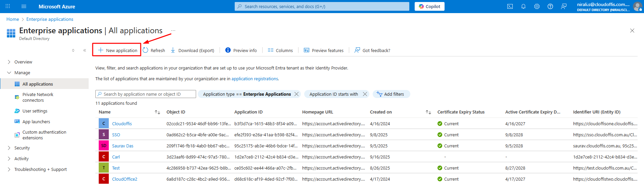
Task: Open the Carl application
Action: (116, 157)
